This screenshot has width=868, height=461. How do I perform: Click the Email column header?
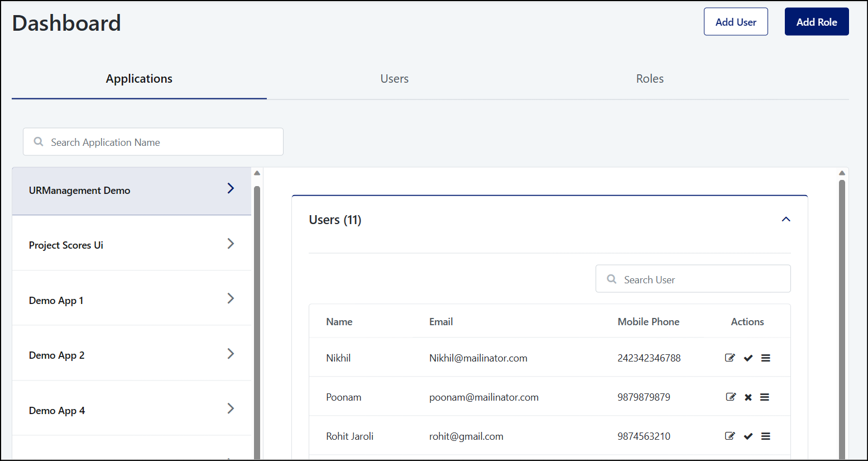pos(441,322)
